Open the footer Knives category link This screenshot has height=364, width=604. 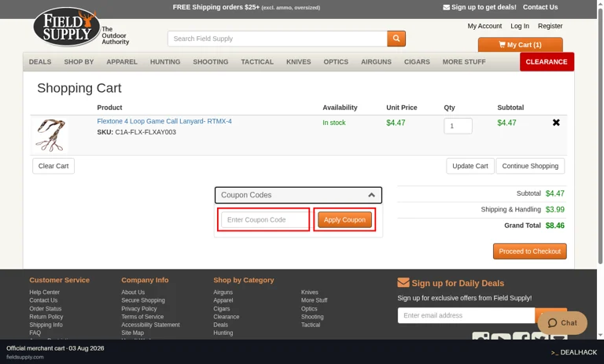point(310,292)
